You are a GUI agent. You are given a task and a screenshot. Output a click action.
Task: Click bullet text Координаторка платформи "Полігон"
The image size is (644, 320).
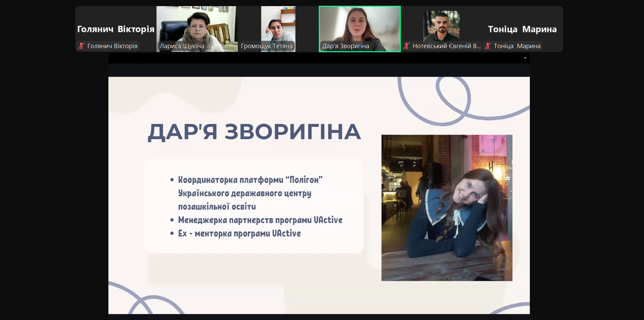[x=250, y=180]
